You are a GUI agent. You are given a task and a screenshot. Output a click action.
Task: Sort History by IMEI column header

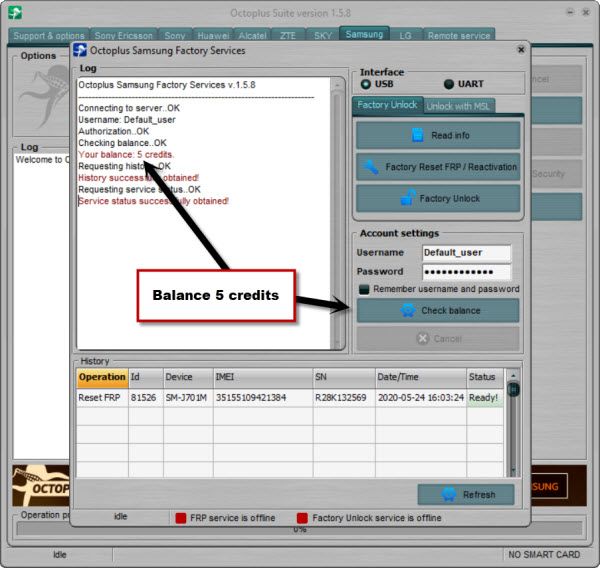click(263, 377)
